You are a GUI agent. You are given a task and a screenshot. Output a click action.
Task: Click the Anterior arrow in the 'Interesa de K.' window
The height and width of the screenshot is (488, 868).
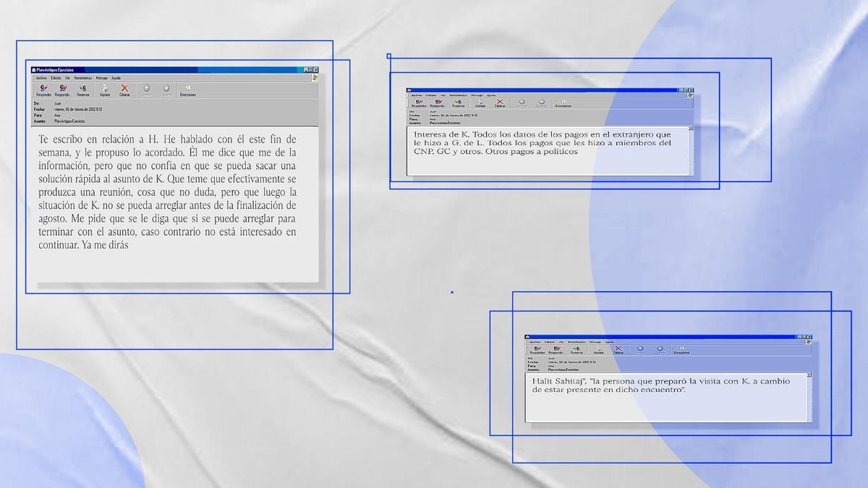point(522,103)
